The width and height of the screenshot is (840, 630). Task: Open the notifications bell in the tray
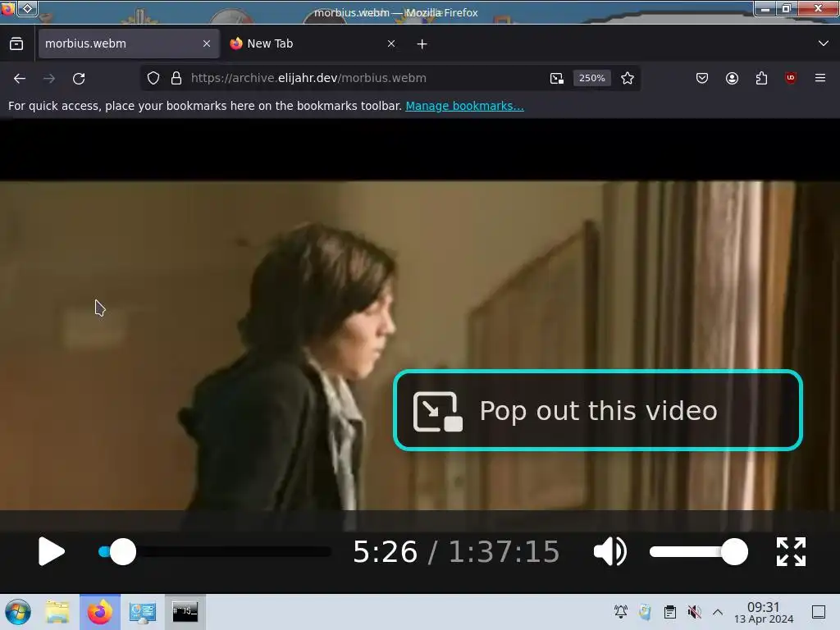tap(621, 612)
